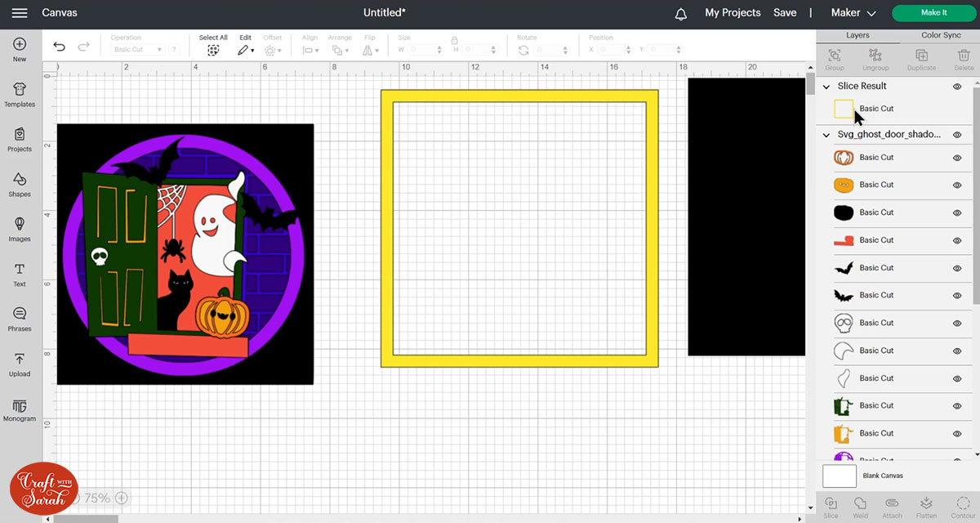
Task: Click the Blank Canvas color swatch
Action: tap(840, 476)
